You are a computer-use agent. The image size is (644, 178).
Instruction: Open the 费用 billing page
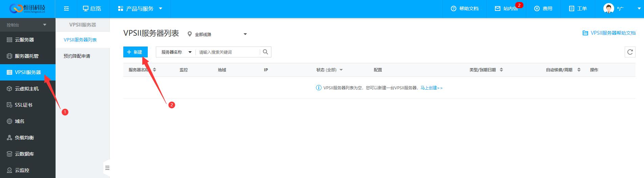tap(543, 9)
